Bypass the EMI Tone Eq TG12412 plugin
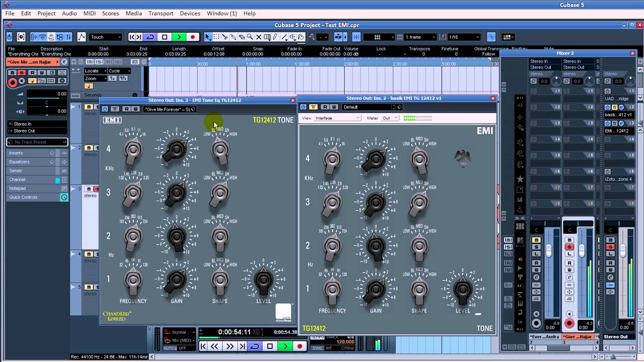The image size is (644, 362). pyautogui.click(x=105, y=109)
